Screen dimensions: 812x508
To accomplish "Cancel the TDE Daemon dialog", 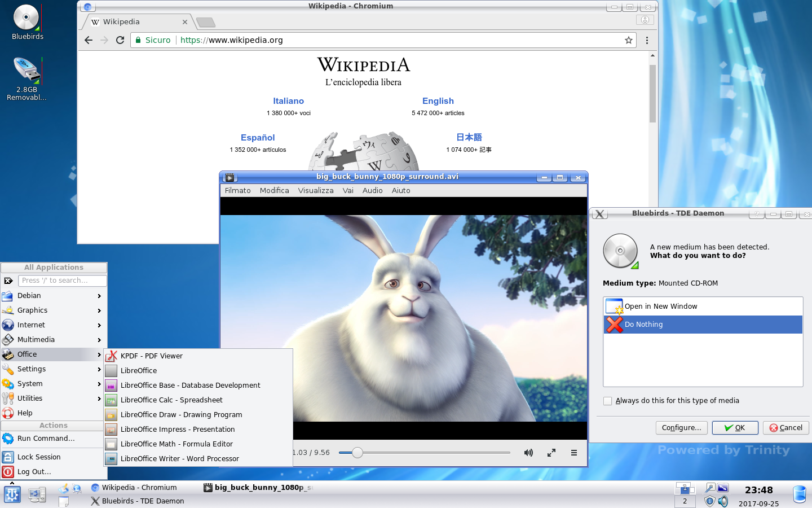I will [x=786, y=428].
